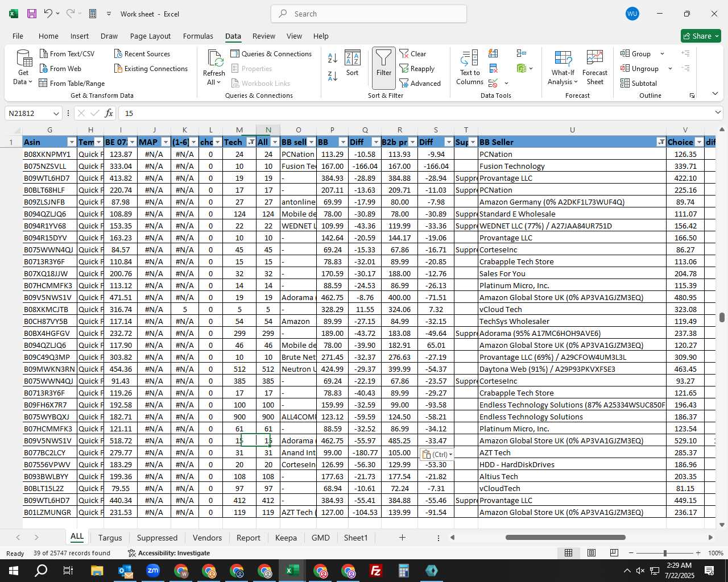Clear the current filter
The width and height of the screenshot is (728, 582).
click(x=413, y=53)
